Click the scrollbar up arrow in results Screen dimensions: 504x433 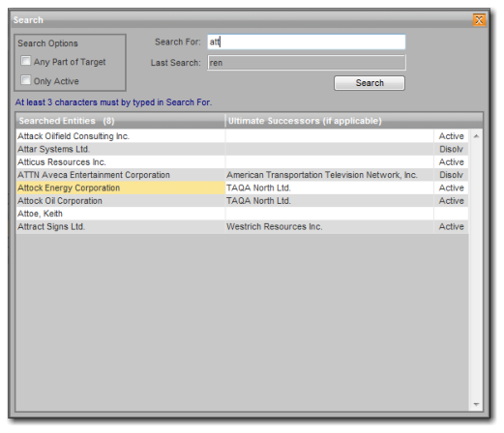[476, 136]
